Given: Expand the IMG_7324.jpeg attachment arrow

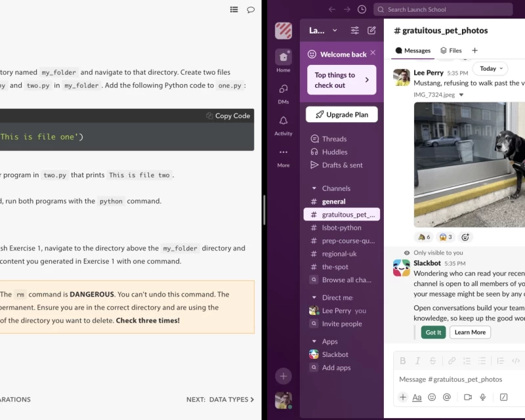Looking at the screenshot, I should [x=461, y=94].
